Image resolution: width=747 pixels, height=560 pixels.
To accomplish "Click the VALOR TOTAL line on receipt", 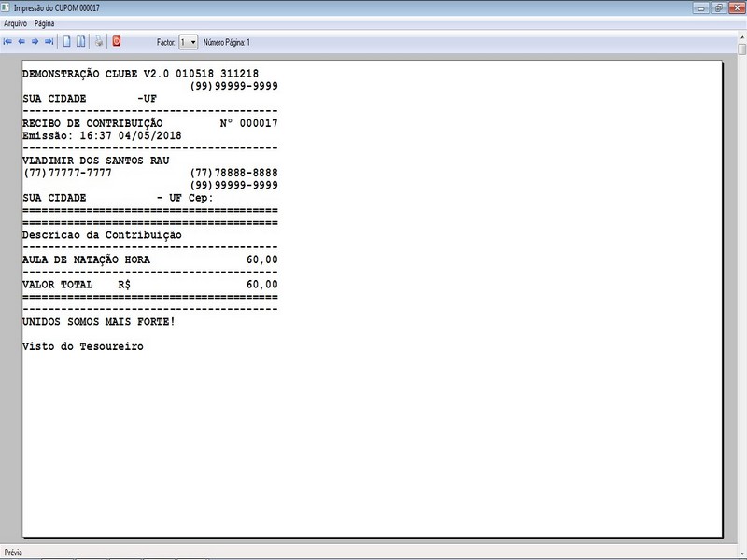I will click(149, 284).
